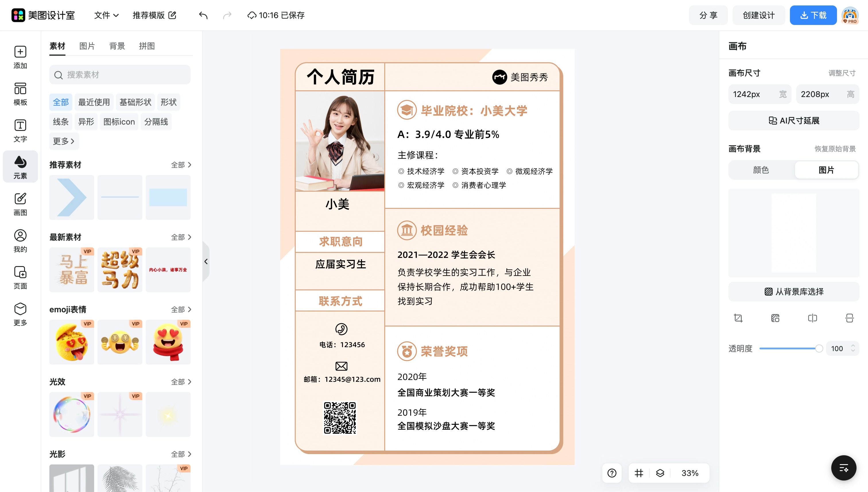Click the 搜索素材 search field
The image size is (868, 492).
coord(120,75)
